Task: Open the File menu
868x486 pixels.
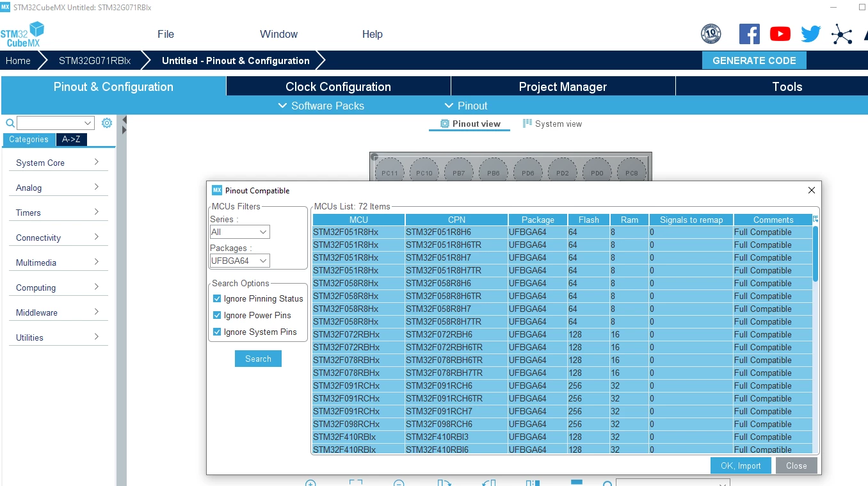Action: point(166,34)
